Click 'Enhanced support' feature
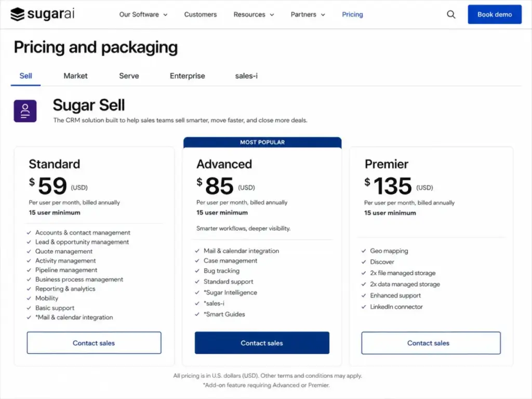Screen dimensions: 532x399 tap(395, 296)
